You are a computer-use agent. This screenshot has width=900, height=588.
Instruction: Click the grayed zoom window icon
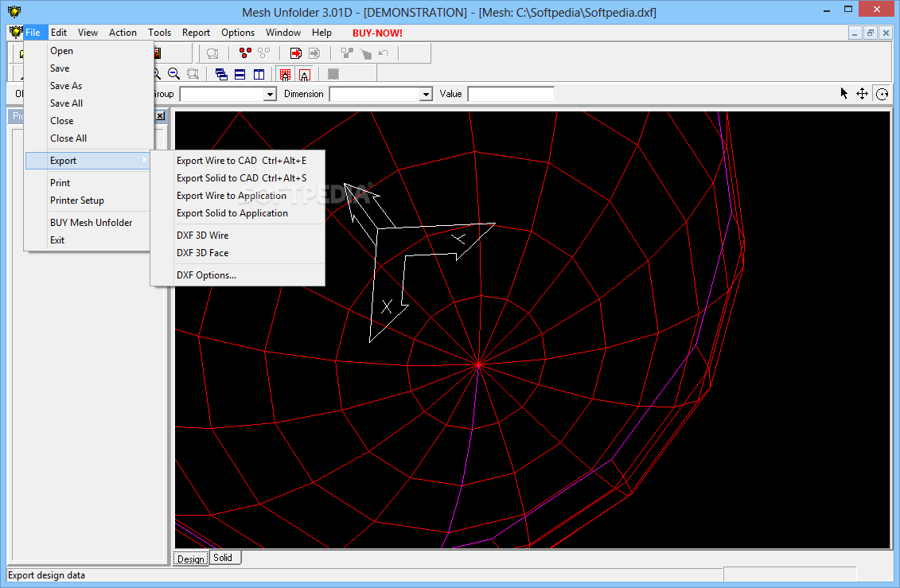193,74
